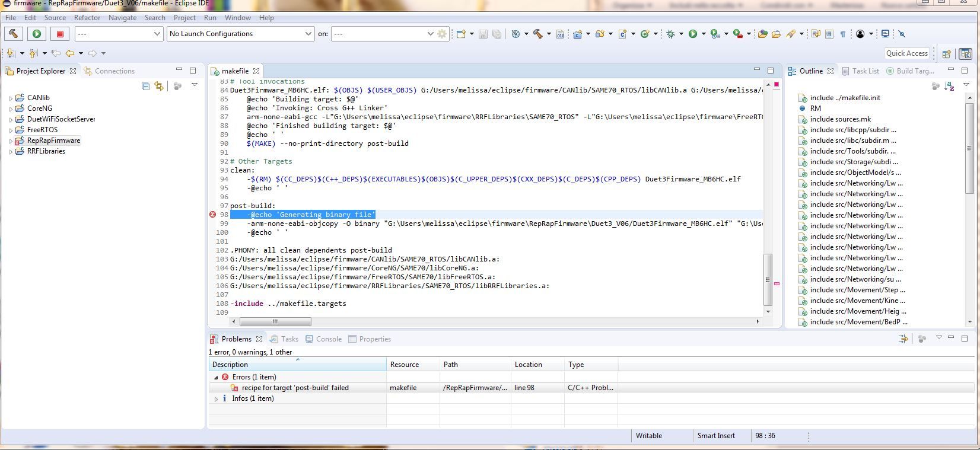Click the Back navigation arrow icon

coord(70,53)
